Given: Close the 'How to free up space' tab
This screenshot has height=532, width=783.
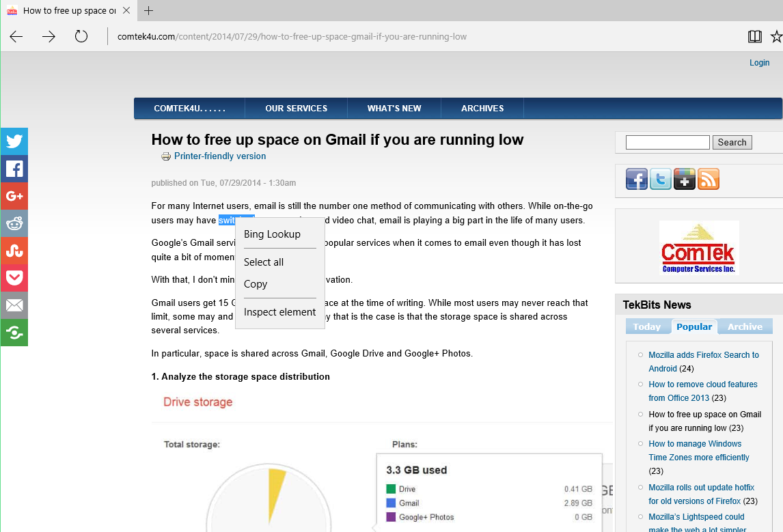Looking at the screenshot, I should tap(127, 10).
